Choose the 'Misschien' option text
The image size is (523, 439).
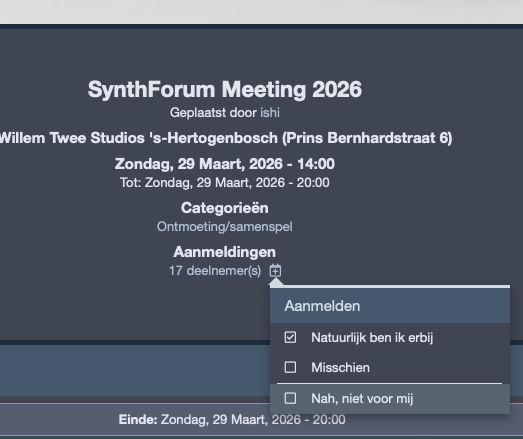click(340, 368)
